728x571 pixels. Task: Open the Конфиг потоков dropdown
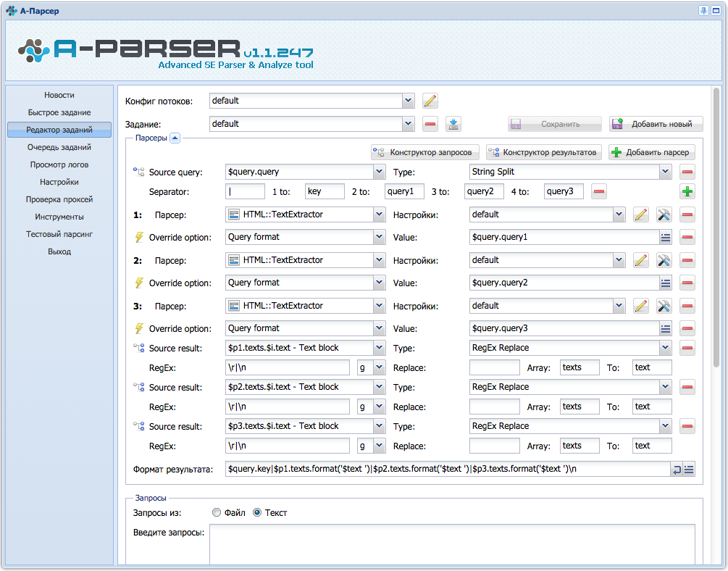coord(408,101)
